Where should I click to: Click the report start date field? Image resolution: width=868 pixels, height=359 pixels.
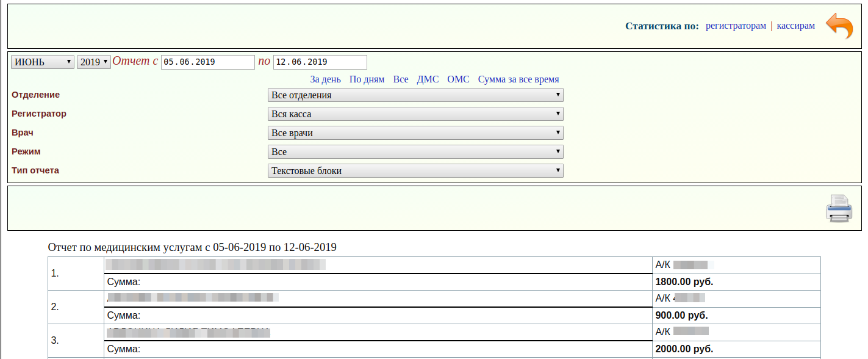tap(207, 62)
